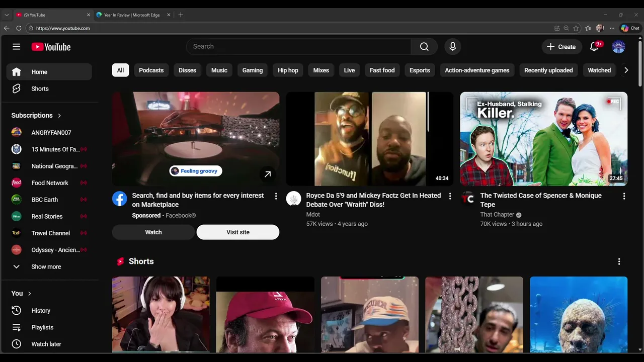Select the Live filter chip
The image size is (644, 362).
click(349, 70)
